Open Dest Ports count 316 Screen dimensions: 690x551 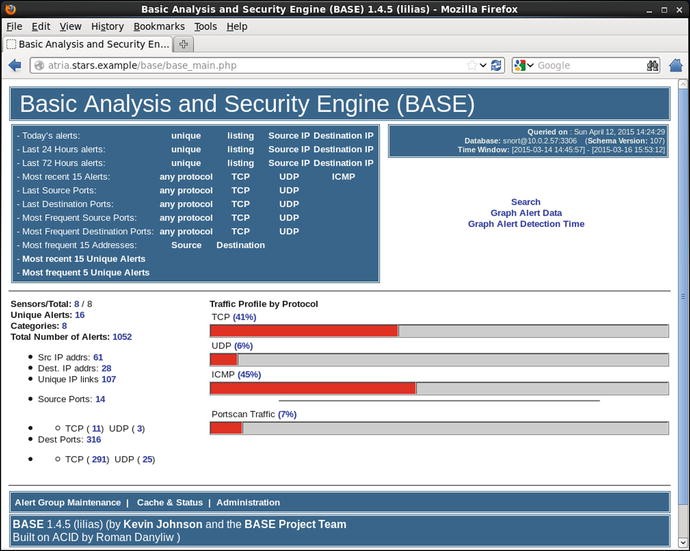pyautogui.click(x=94, y=440)
